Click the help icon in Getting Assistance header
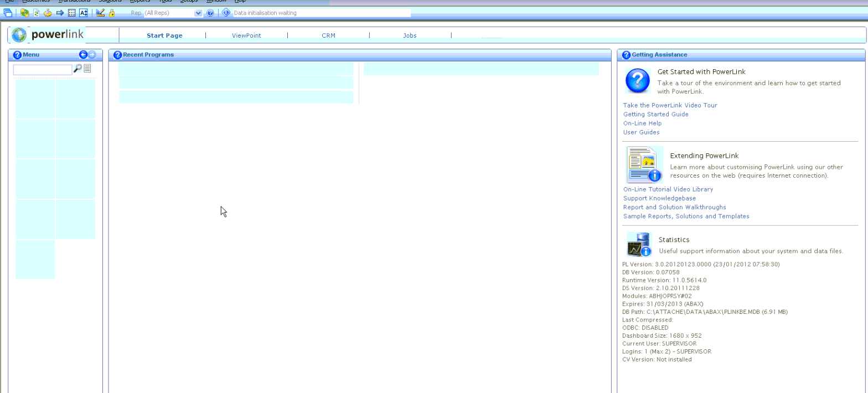Screen dimensions: 868x393 tap(627, 55)
